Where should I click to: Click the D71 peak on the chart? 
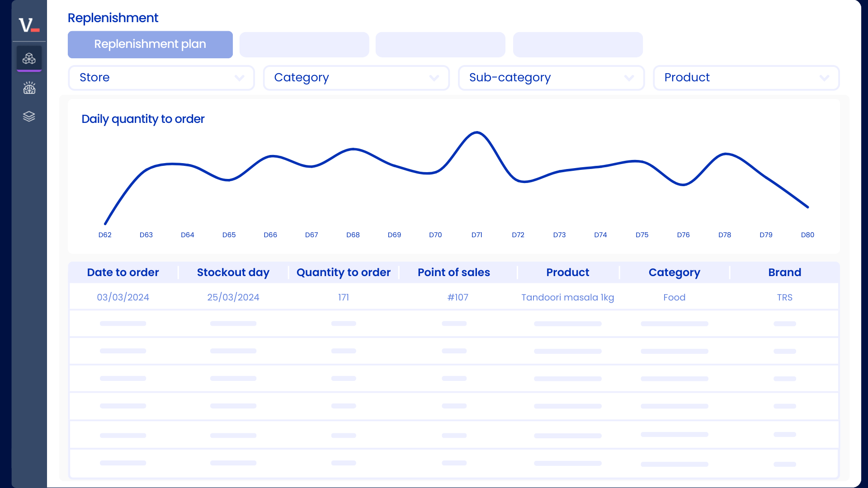click(477, 132)
